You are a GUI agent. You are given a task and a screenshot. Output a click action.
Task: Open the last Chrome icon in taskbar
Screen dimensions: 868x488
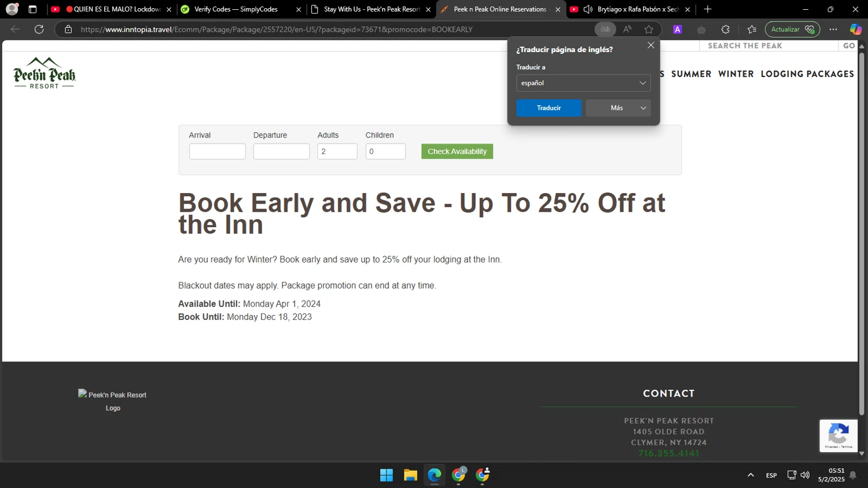pos(483,475)
